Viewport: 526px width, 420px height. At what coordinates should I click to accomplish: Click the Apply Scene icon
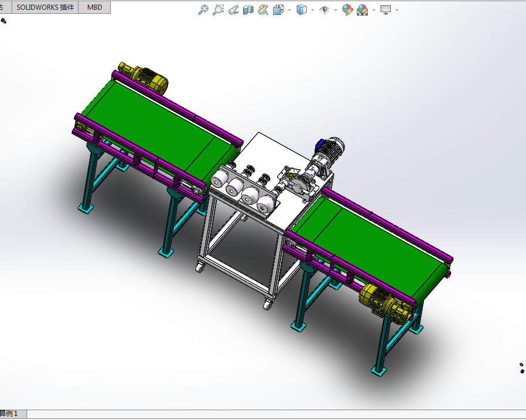[363, 10]
